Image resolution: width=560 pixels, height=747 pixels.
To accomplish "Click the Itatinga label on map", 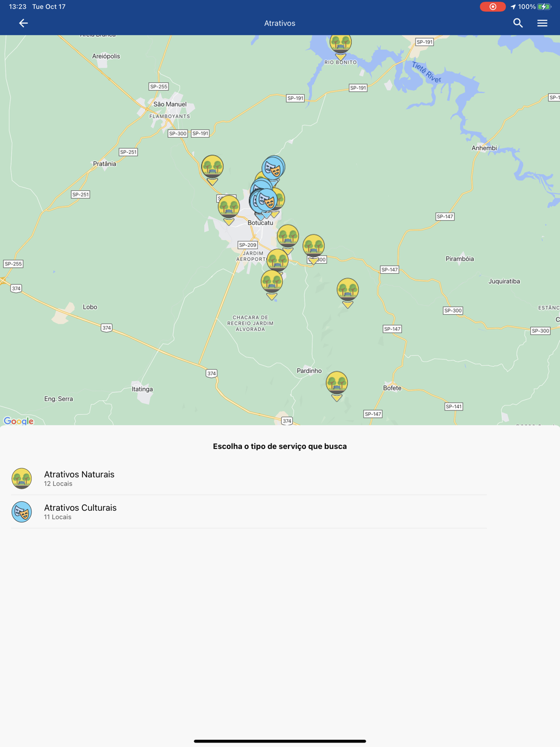I will (x=142, y=389).
